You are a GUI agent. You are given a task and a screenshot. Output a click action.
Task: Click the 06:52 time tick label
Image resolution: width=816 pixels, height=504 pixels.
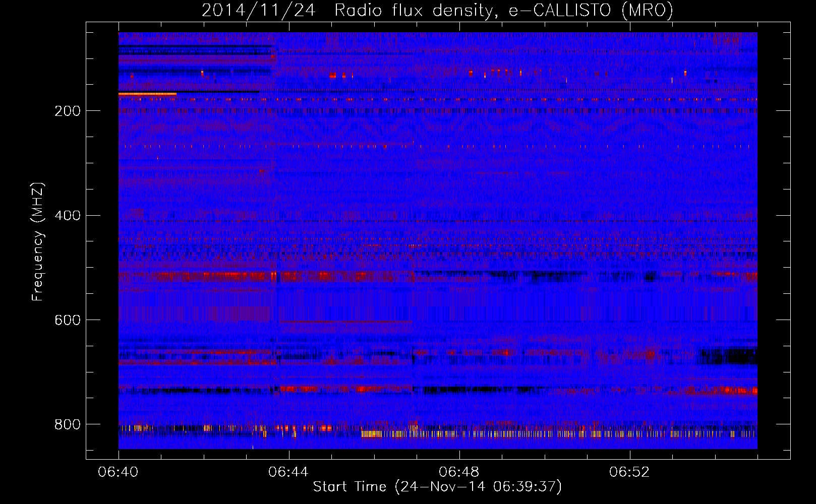coord(629,472)
